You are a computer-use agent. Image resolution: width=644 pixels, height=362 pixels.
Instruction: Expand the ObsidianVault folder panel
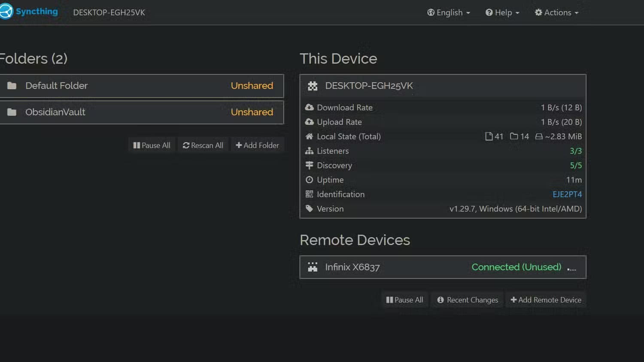pos(142,112)
